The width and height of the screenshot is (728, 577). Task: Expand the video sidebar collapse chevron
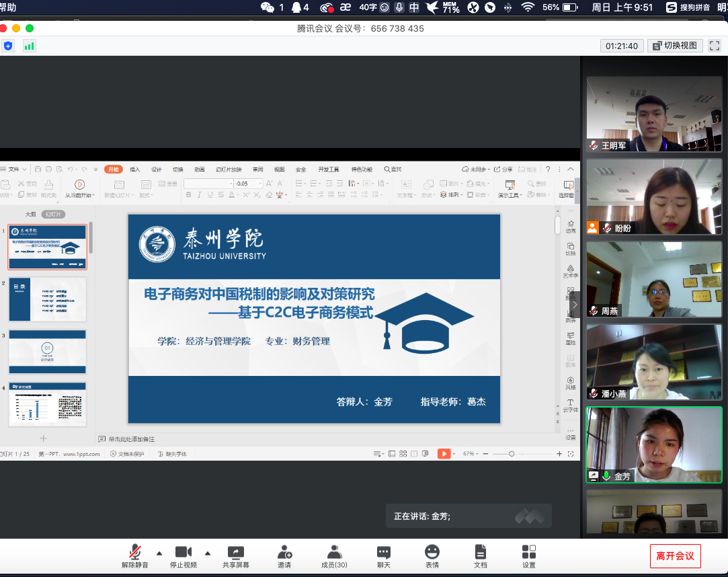pyautogui.click(x=575, y=305)
